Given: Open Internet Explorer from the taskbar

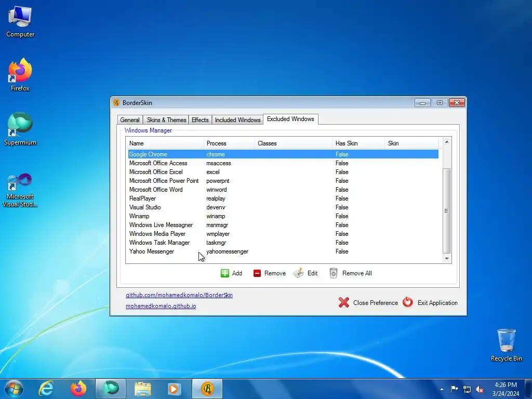Looking at the screenshot, I should (x=46, y=389).
